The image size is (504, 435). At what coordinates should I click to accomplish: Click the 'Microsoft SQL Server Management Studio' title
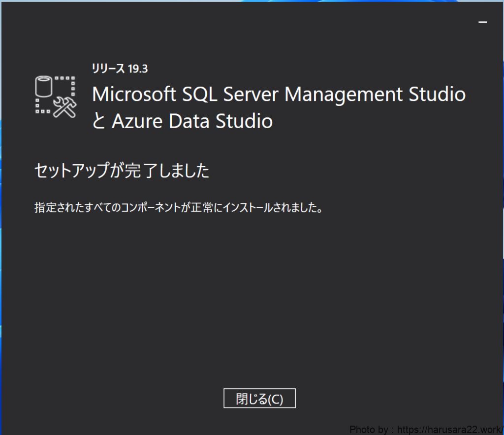(279, 94)
